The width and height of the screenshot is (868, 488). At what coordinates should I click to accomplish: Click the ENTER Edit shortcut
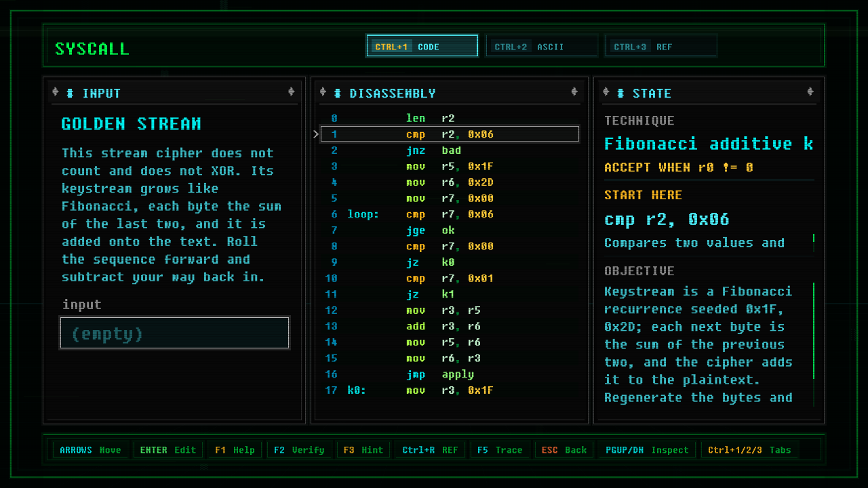(x=167, y=449)
